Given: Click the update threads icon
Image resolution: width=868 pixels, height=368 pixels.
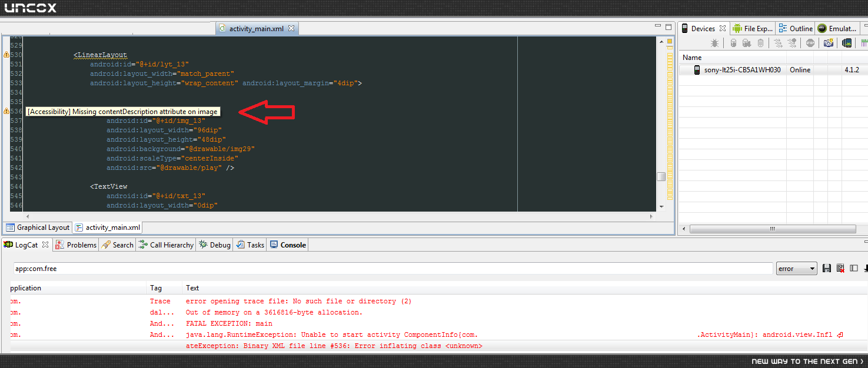Looking at the screenshot, I should coord(778,43).
